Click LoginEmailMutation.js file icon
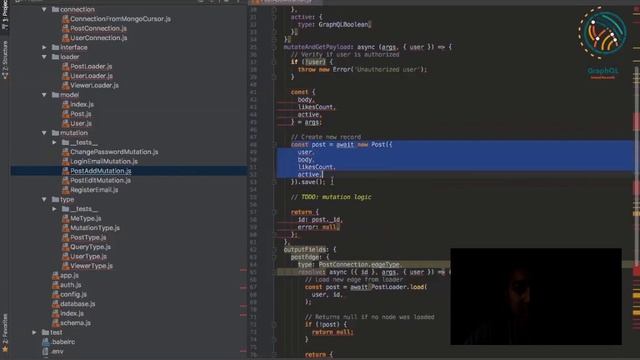Viewport: 640px width, 360px height. [x=65, y=161]
